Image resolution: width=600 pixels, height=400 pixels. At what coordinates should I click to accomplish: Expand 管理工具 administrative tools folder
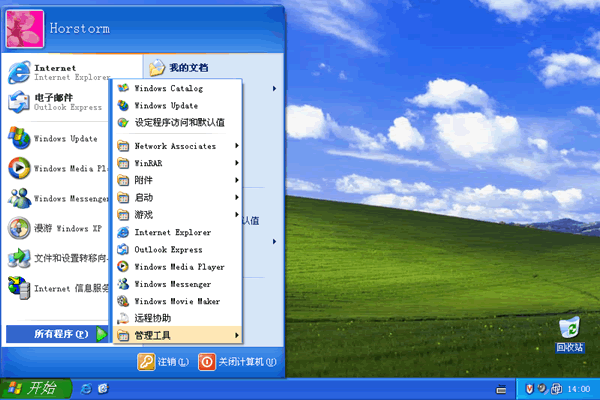pyautogui.click(x=178, y=336)
